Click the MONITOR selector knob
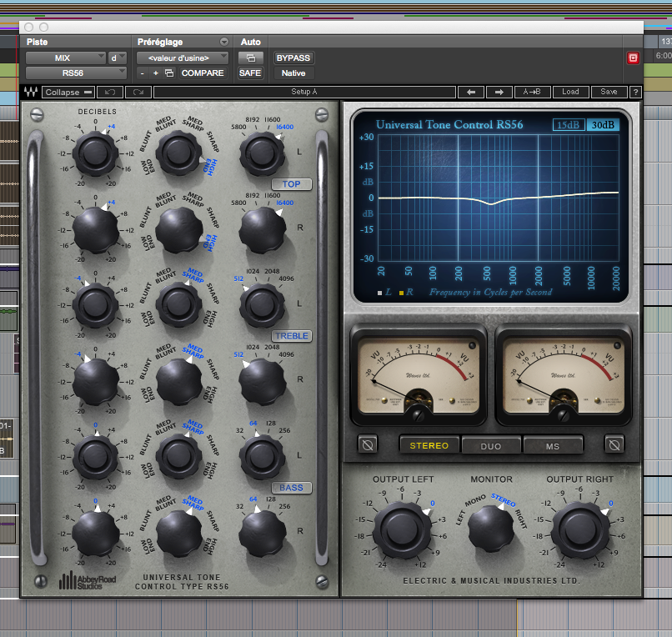The height and width of the screenshot is (637, 672). (491, 528)
